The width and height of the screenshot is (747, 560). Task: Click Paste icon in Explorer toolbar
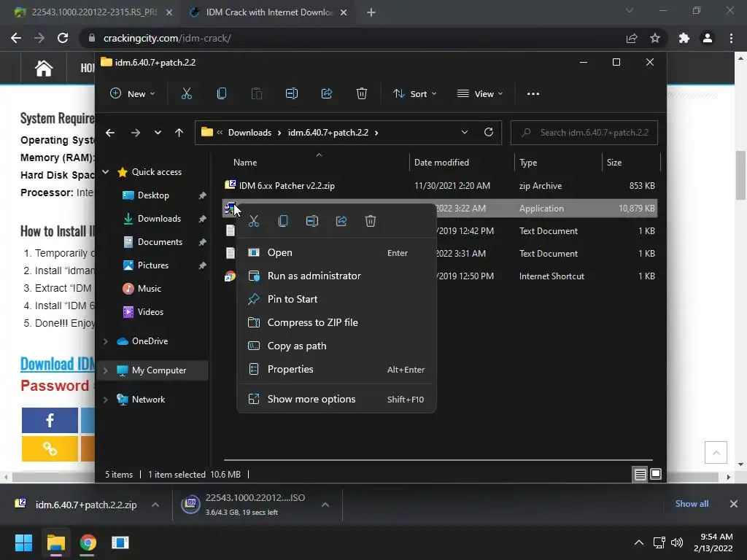click(257, 94)
